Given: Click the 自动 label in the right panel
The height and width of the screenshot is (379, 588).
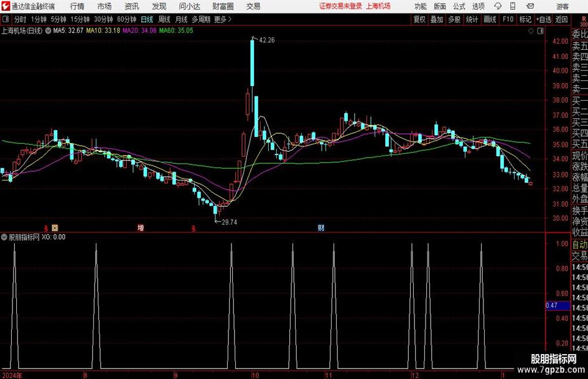Looking at the screenshot, I should 580,245.
